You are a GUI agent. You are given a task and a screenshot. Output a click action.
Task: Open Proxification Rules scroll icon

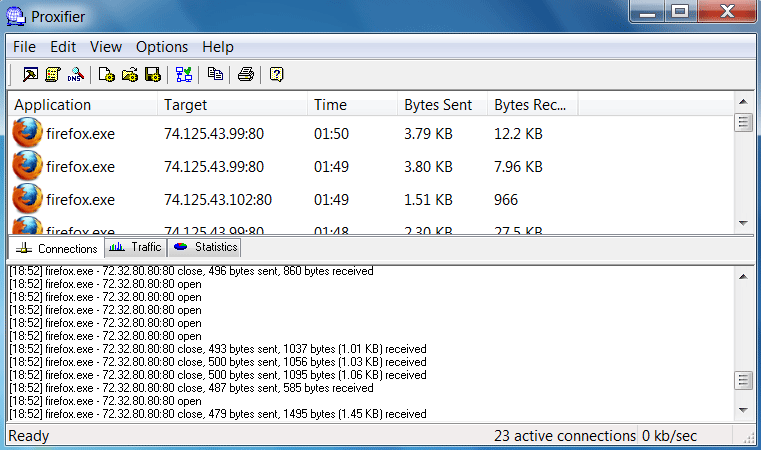(x=53, y=74)
